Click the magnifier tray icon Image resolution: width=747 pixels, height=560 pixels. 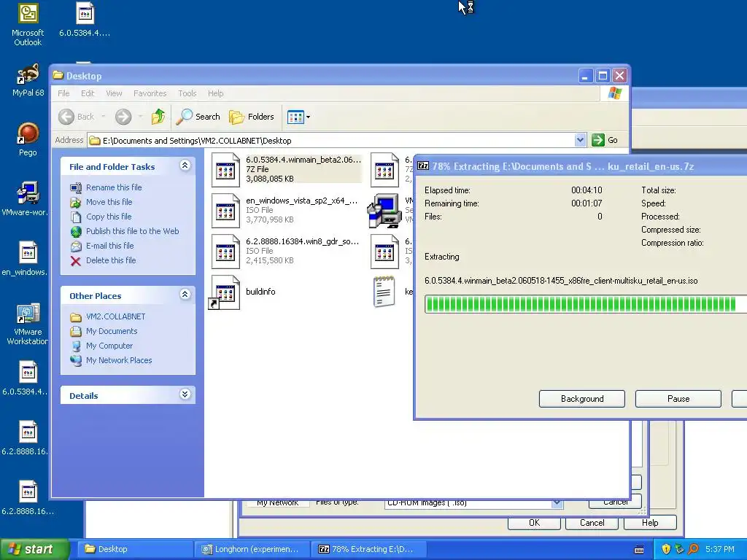(x=694, y=549)
